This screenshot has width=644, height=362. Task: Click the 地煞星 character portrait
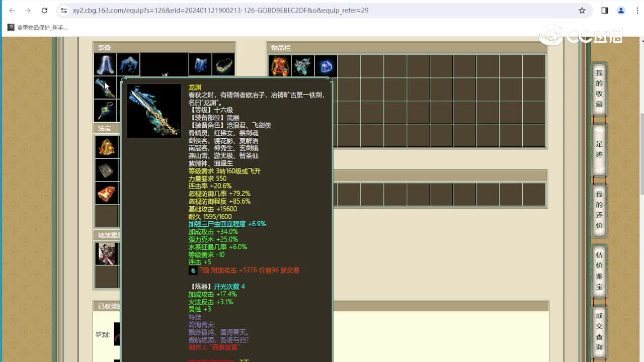(x=107, y=253)
